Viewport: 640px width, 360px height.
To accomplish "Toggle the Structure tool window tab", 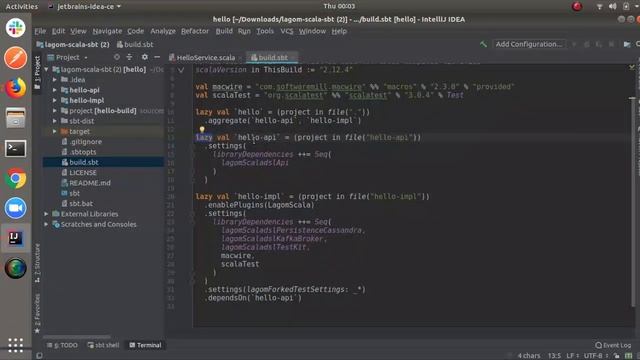I will coord(37,263).
